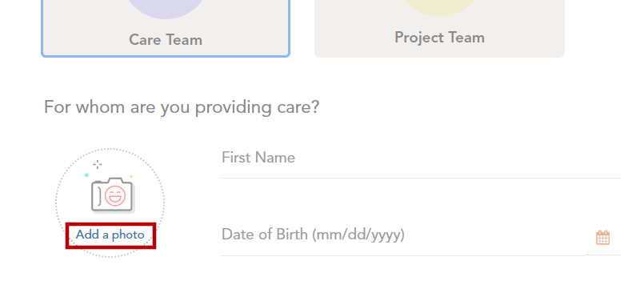The image size is (644, 293).
Task: Click the dotted circular photo upload area
Action: 110,203
